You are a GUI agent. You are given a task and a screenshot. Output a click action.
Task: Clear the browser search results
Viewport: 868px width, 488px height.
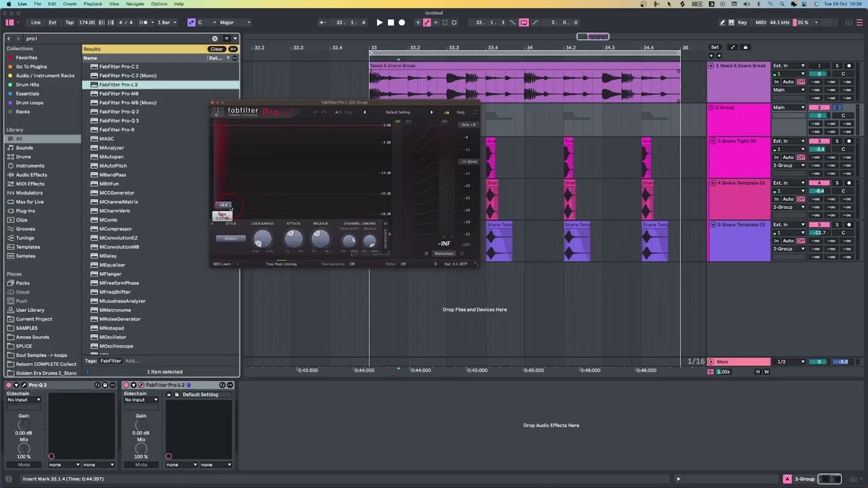(216, 49)
